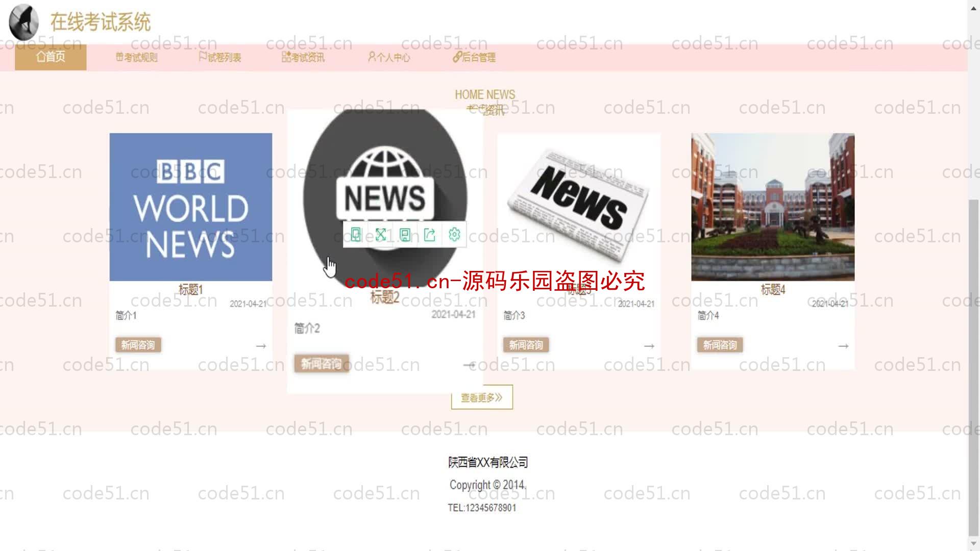The image size is (980, 551).
Task: Click the 标题2 news title
Action: [x=385, y=297]
